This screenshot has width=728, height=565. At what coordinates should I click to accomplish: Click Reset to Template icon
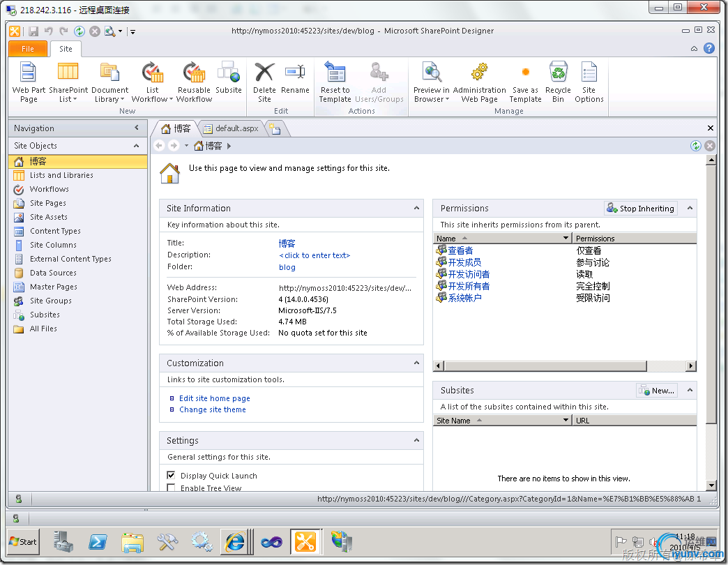[335, 82]
